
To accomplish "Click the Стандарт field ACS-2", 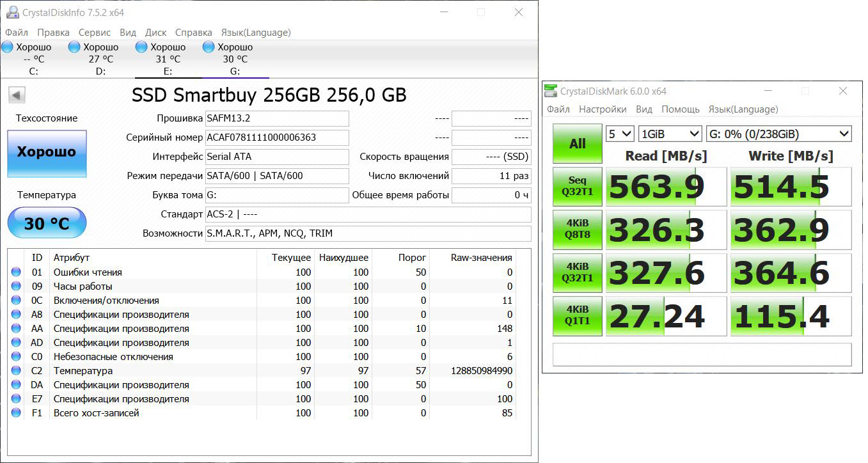I will click(368, 214).
